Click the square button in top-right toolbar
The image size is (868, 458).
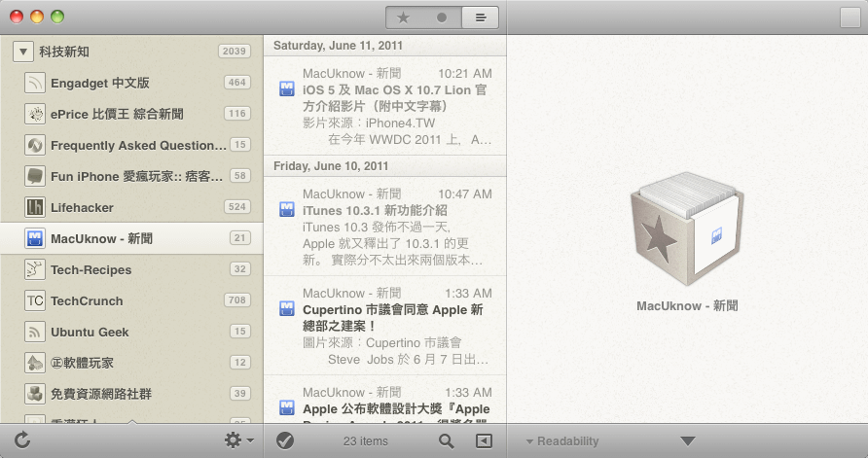coord(850,18)
